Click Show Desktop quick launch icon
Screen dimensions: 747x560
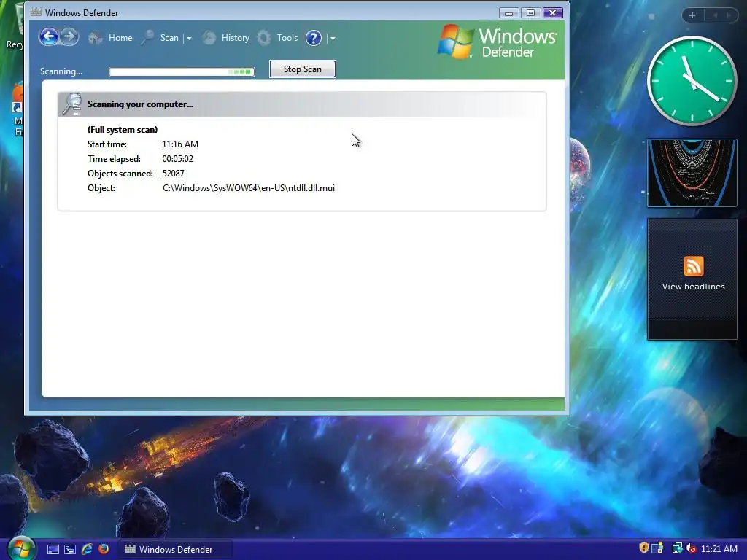[x=53, y=550]
